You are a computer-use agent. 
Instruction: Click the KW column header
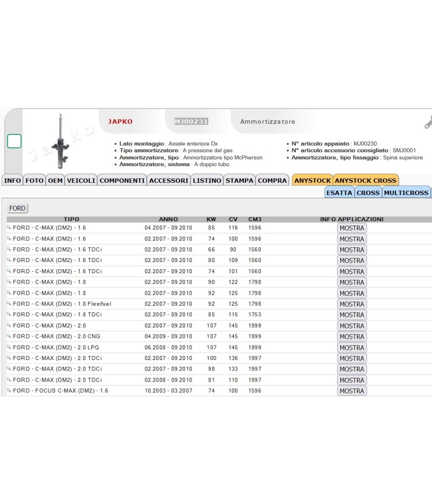pyautogui.click(x=211, y=219)
